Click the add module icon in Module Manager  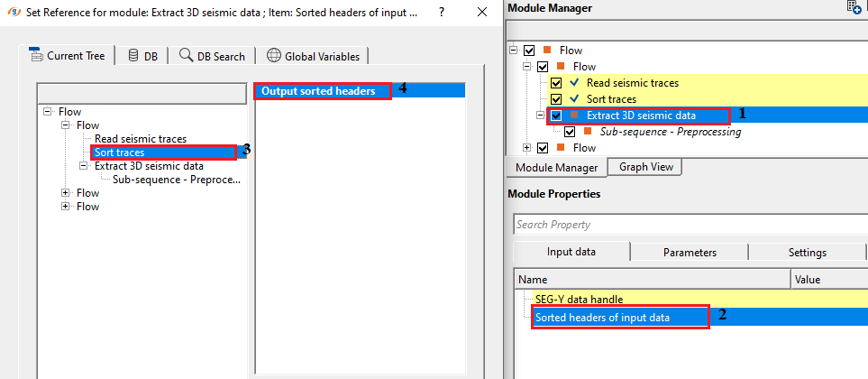pos(854,6)
